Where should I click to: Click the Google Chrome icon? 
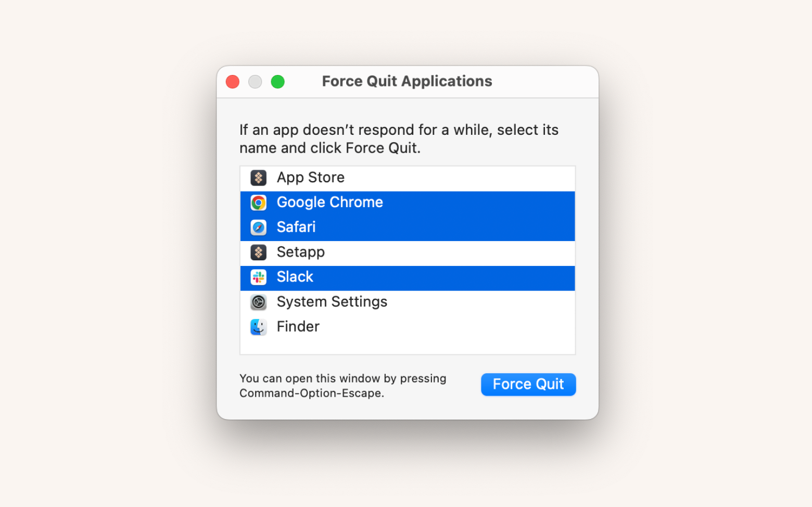(x=258, y=202)
